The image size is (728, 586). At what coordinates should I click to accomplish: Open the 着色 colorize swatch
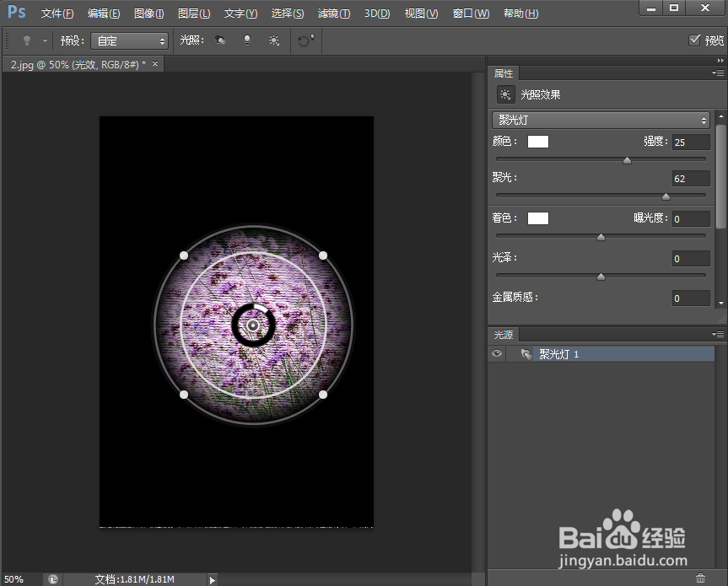pos(538,218)
